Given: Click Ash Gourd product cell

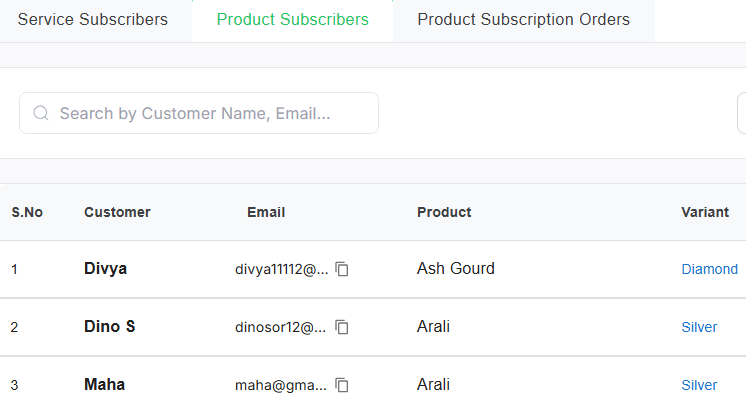Looking at the screenshot, I should pyautogui.click(x=455, y=269).
